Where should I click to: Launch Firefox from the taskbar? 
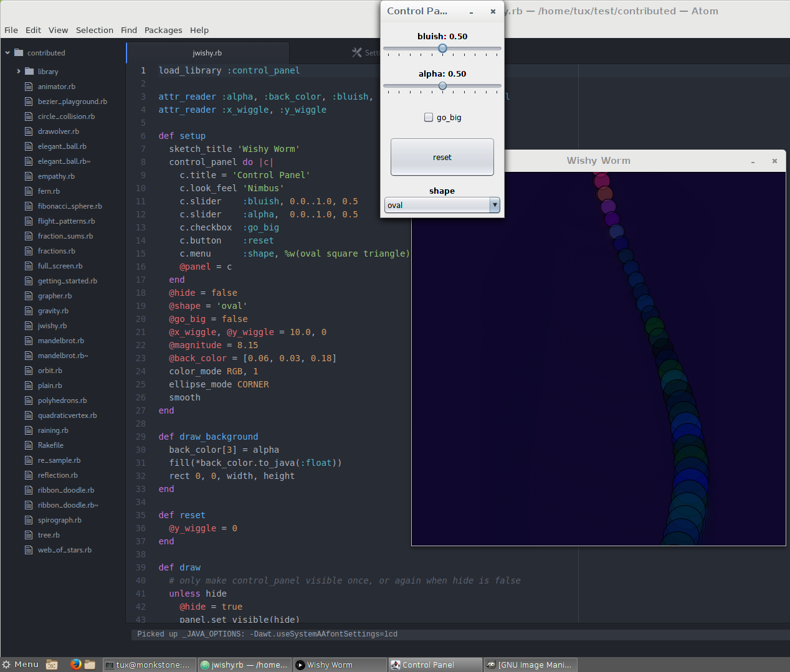point(75,664)
